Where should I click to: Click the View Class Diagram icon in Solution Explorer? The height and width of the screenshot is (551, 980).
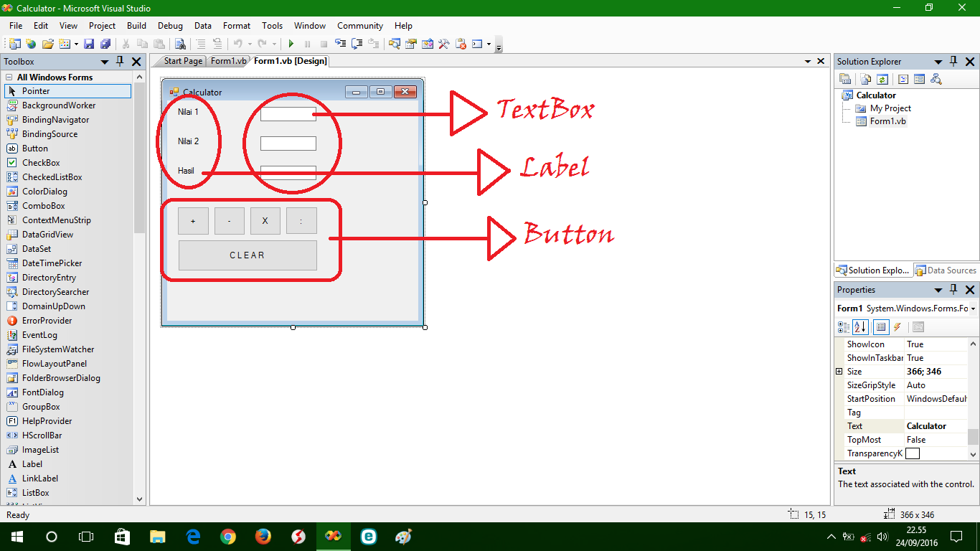click(936, 79)
